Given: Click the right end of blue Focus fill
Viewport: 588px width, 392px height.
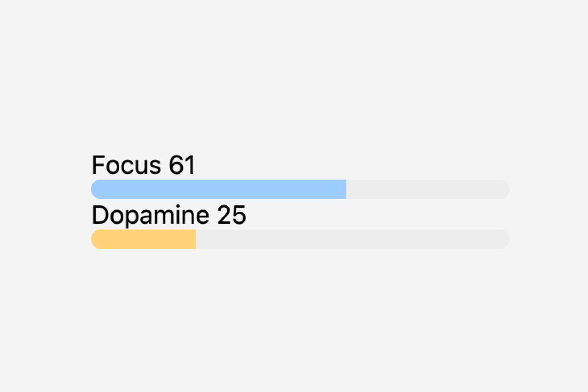Looking at the screenshot, I should pos(344,189).
